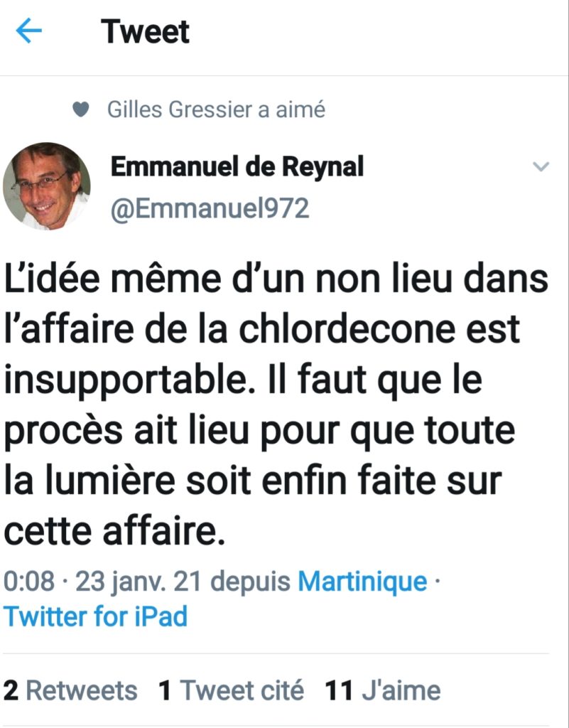Click the word depuis before Martinique

[x=251, y=582]
